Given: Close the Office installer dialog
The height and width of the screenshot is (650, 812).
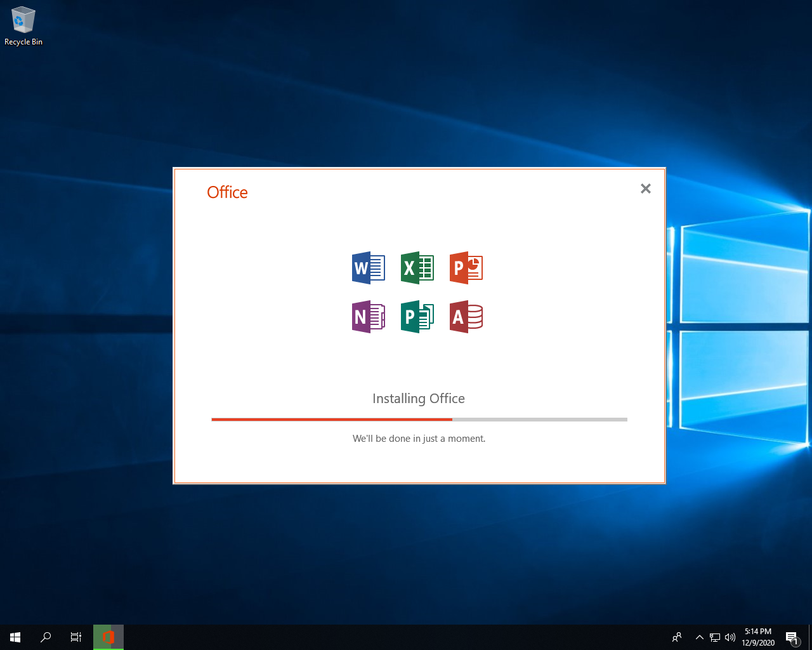Looking at the screenshot, I should point(646,189).
